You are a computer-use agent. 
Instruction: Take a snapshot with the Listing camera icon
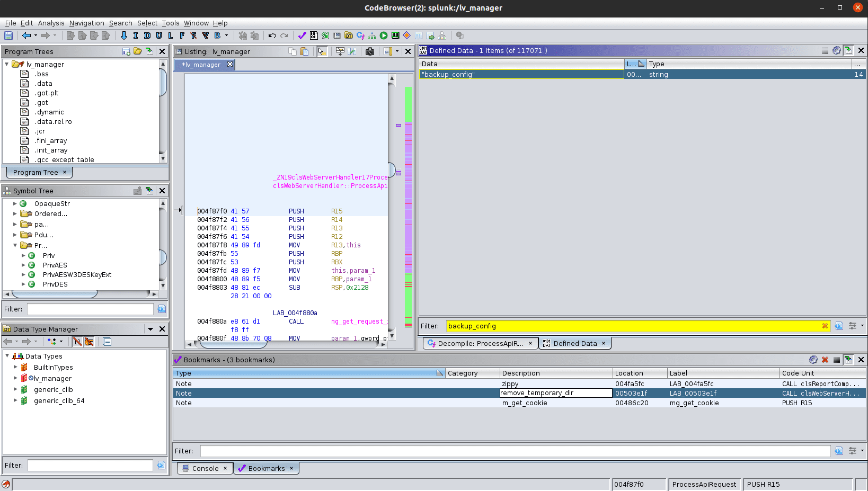coord(370,51)
